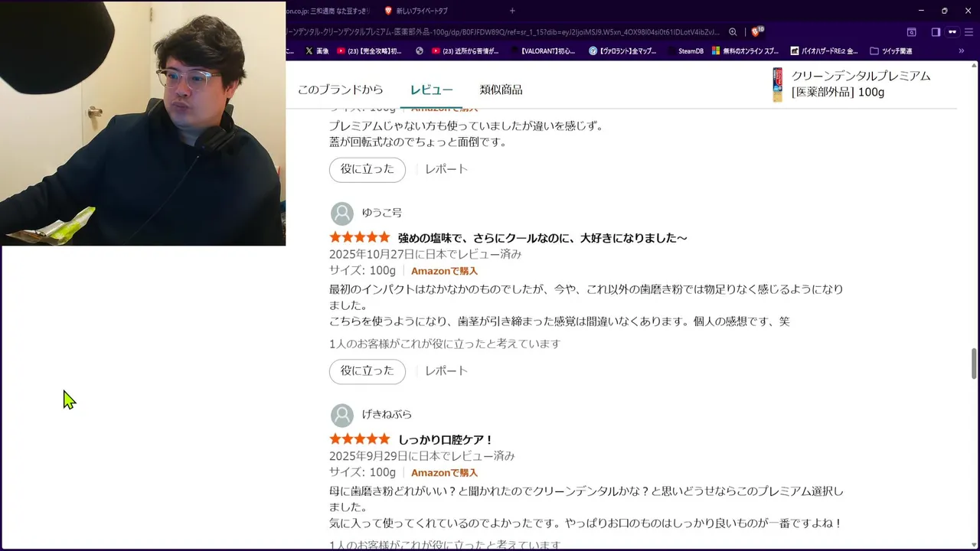The height and width of the screenshot is (551, 980).
Task: Open the 無料のオンライン スプ bookmark
Action: pos(746,51)
